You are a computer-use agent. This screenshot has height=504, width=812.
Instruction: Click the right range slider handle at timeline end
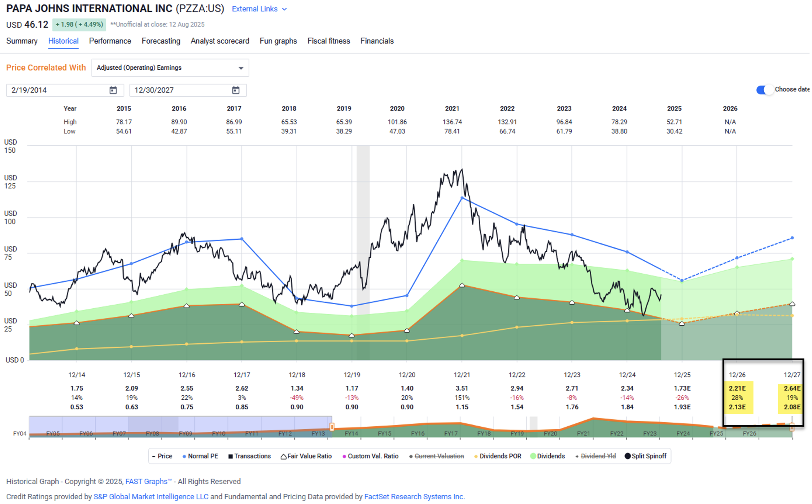[x=792, y=427]
